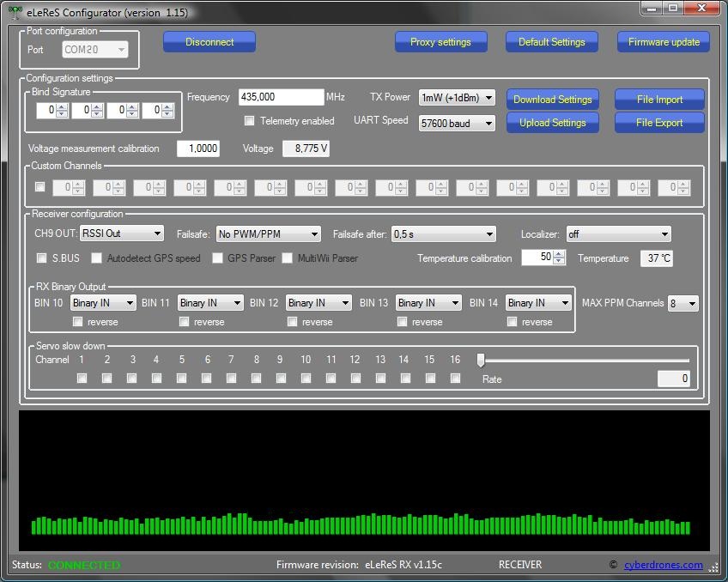Open the Localizer dropdown

point(618,234)
